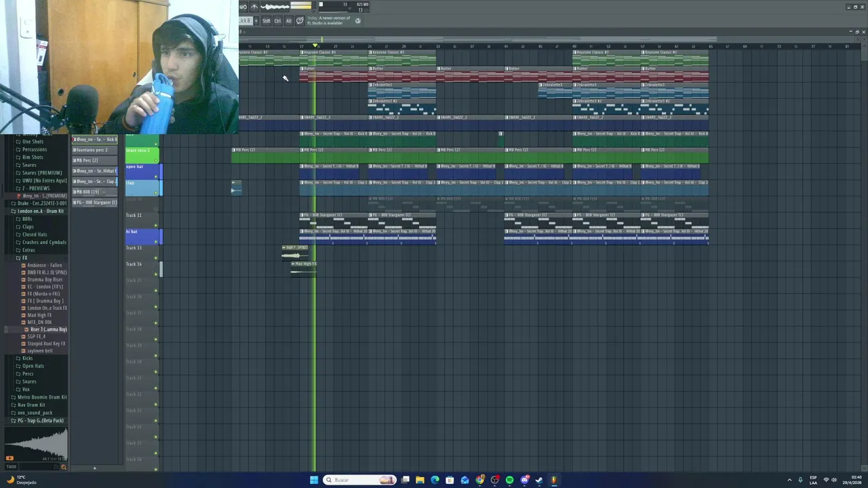Expand PG - Trap G..(Beta Pack) folder

point(38,420)
